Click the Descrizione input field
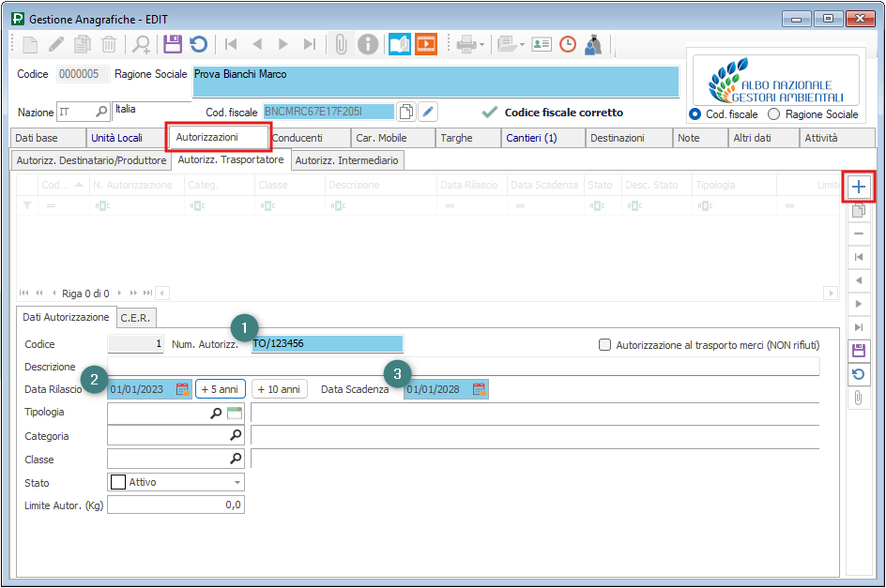This screenshot has height=588, width=886. pyautogui.click(x=463, y=367)
